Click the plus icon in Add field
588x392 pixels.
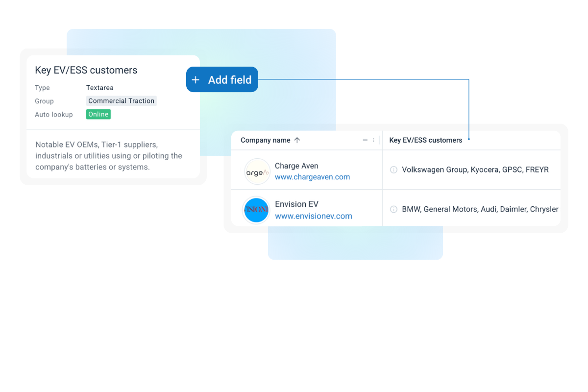pos(196,80)
